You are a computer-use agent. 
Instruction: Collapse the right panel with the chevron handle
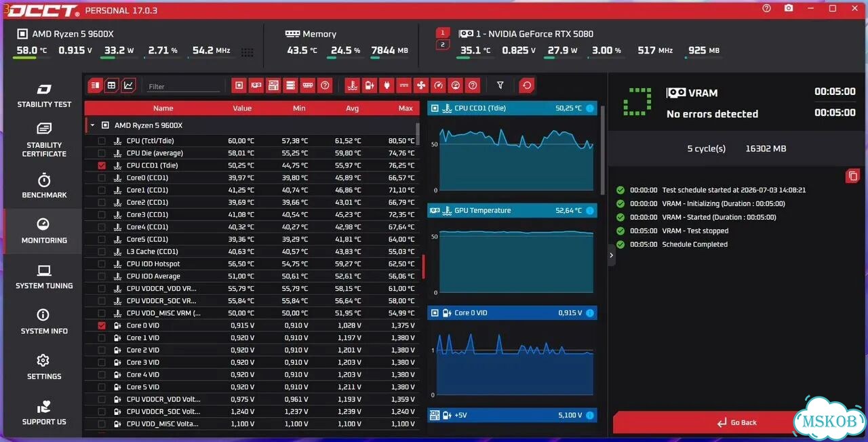pyautogui.click(x=611, y=256)
